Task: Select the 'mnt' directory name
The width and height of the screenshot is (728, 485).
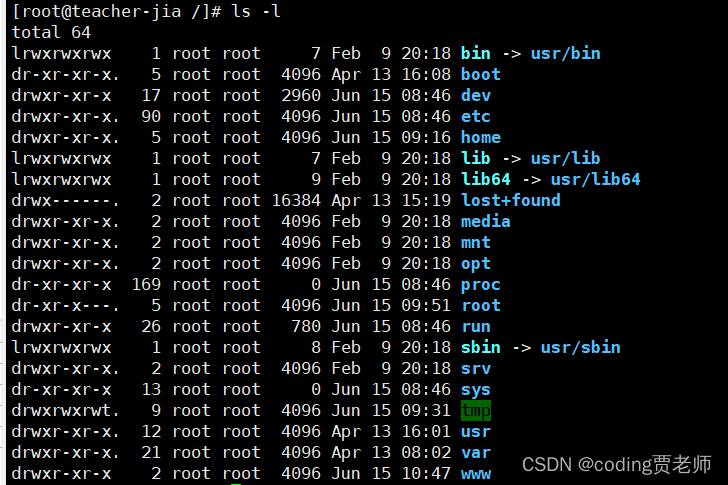Action: tap(475, 242)
